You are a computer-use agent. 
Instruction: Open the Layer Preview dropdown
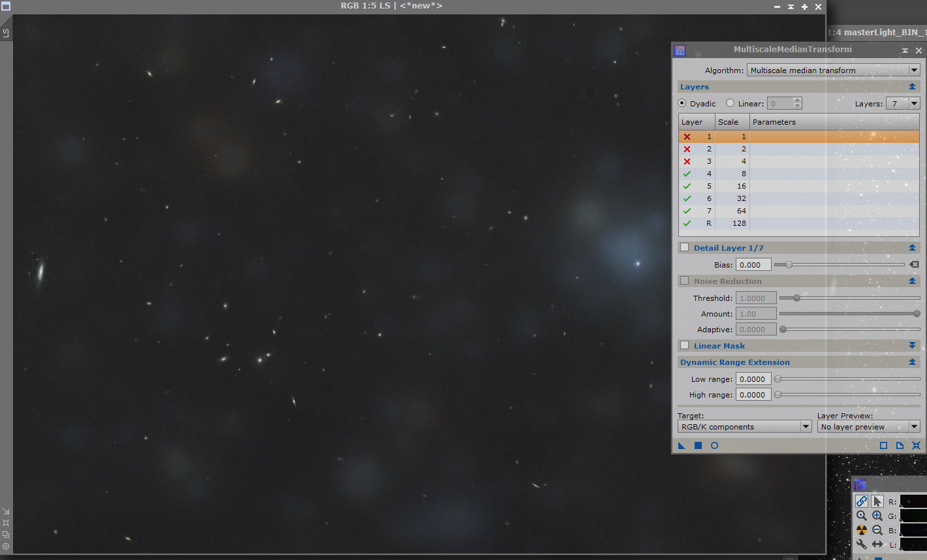click(868, 427)
